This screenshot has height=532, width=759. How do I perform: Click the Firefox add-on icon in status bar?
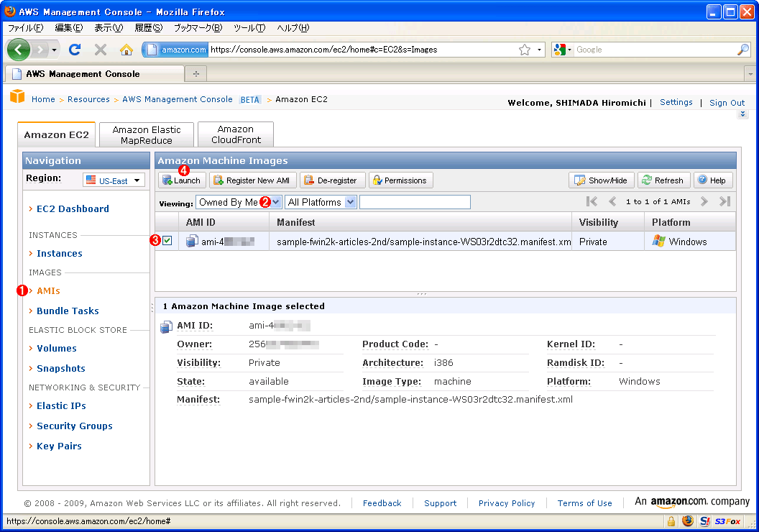click(687, 521)
